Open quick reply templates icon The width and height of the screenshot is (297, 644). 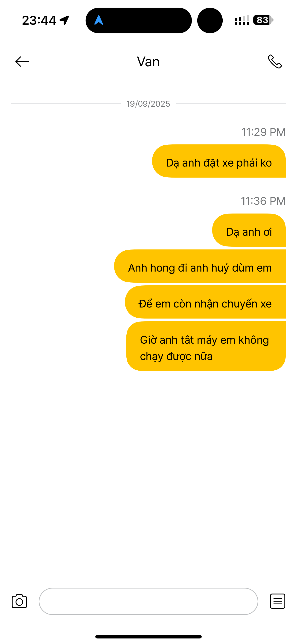(277, 601)
